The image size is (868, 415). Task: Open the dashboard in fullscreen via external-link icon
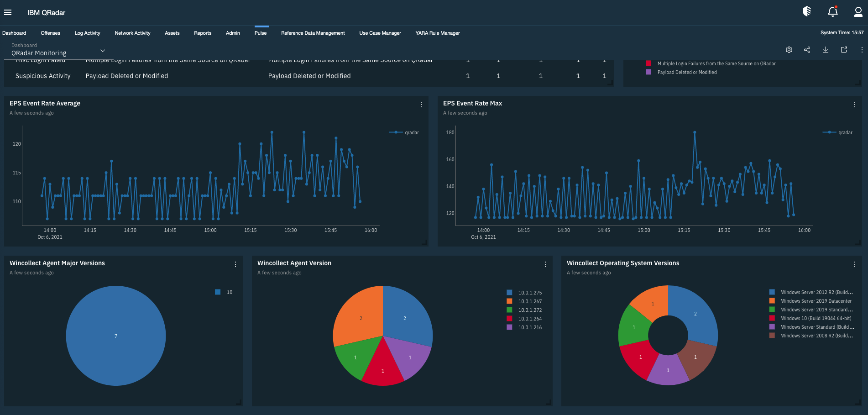tap(843, 49)
